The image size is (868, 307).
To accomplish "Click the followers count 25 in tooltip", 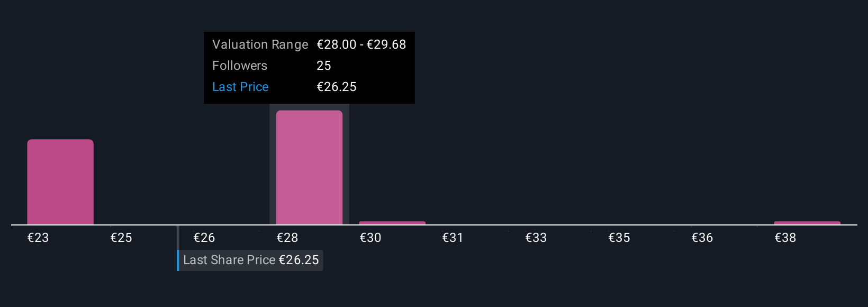I will (324, 66).
